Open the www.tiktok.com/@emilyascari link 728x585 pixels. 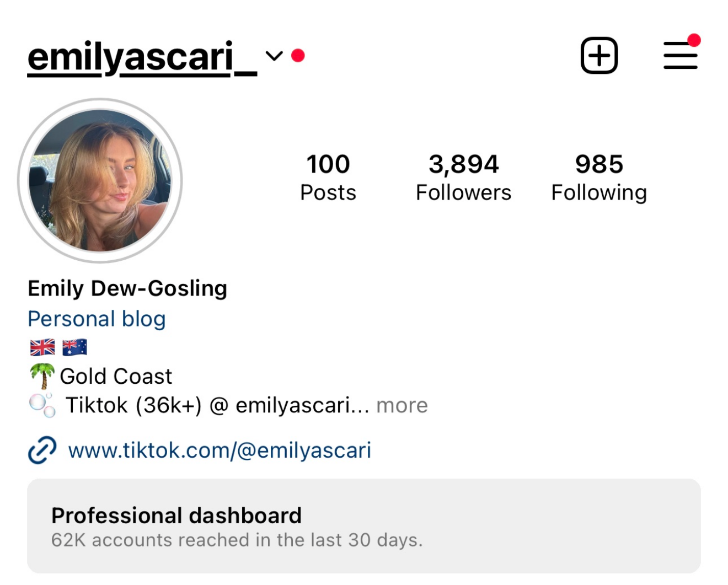pyautogui.click(x=220, y=450)
